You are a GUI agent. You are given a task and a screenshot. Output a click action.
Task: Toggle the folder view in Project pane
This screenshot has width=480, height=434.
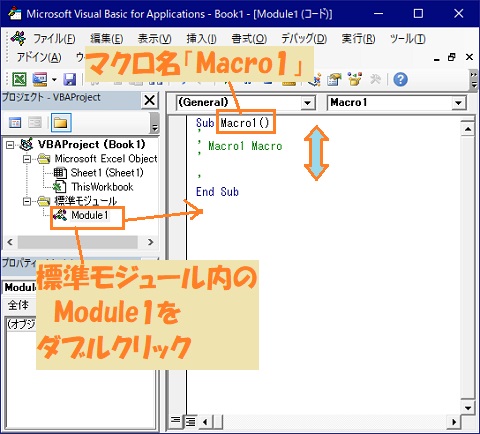(x=61, y=122)
